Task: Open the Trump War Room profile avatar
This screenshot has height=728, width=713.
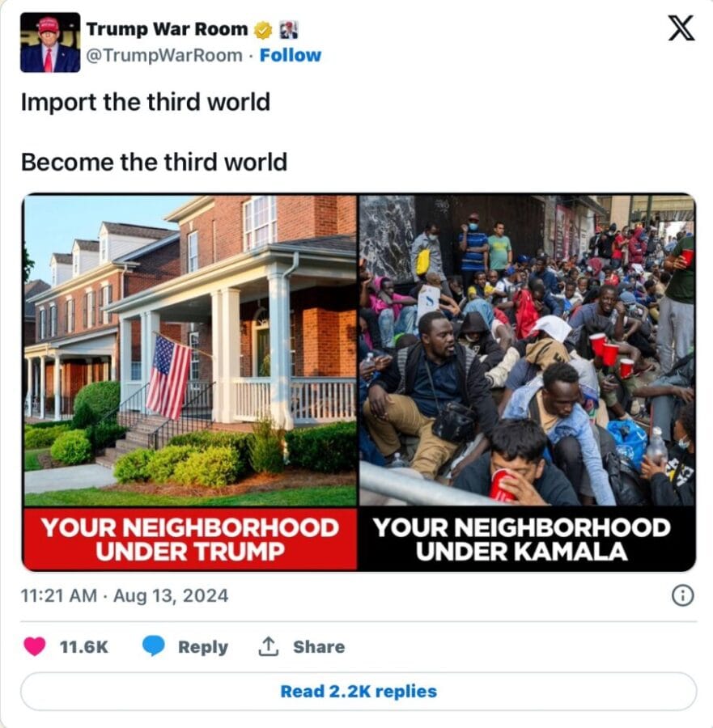Action: point(50,43)
